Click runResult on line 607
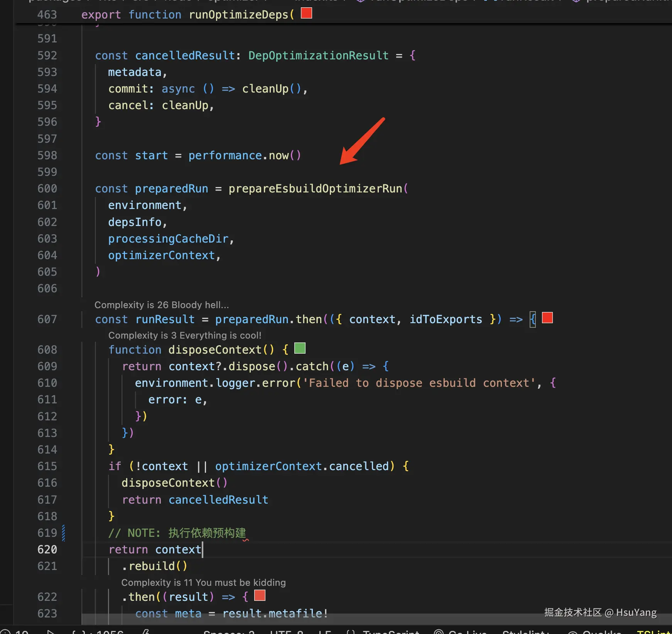Viewport: 672px width, 634px height. tap(165, 319)
